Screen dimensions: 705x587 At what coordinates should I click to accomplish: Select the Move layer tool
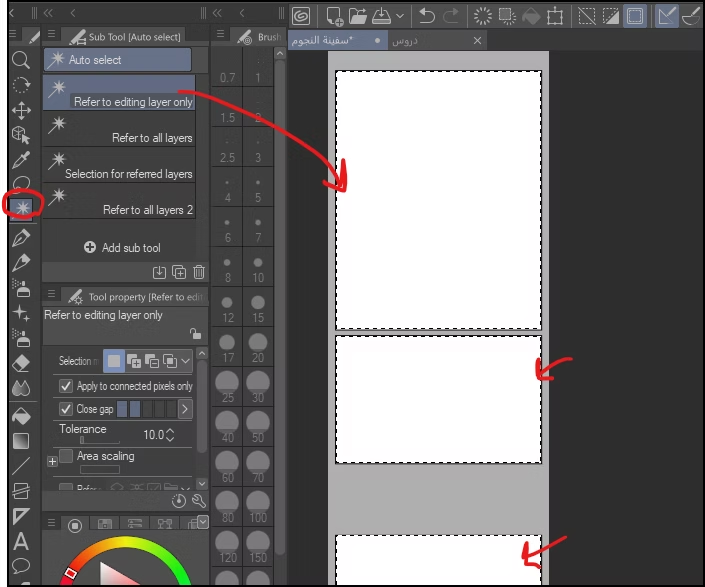21,110
